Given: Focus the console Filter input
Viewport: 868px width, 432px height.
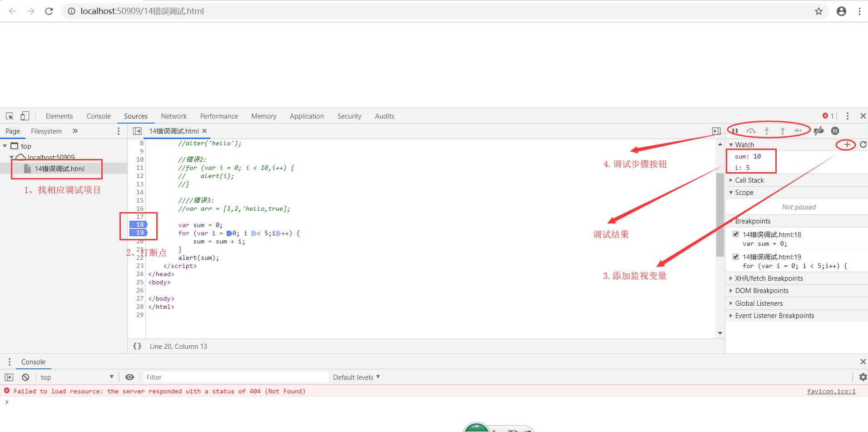Looking at the screenshot, I should tap(236, 377).
